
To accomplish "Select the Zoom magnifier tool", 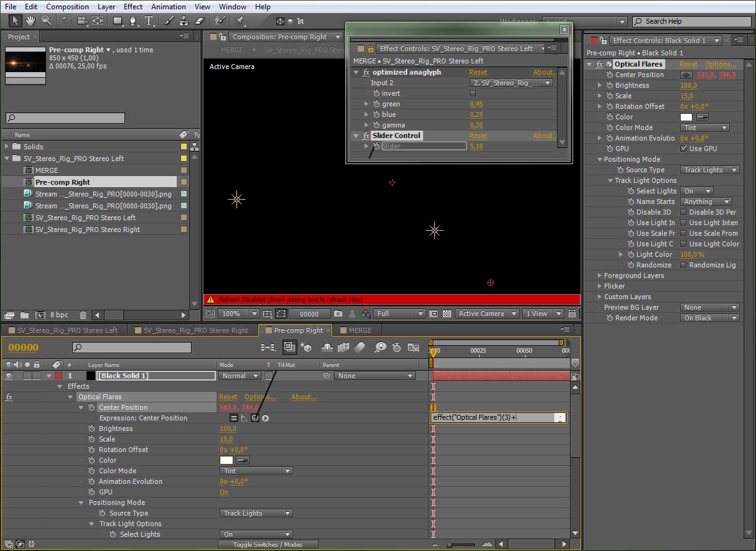I will [46, 21].
